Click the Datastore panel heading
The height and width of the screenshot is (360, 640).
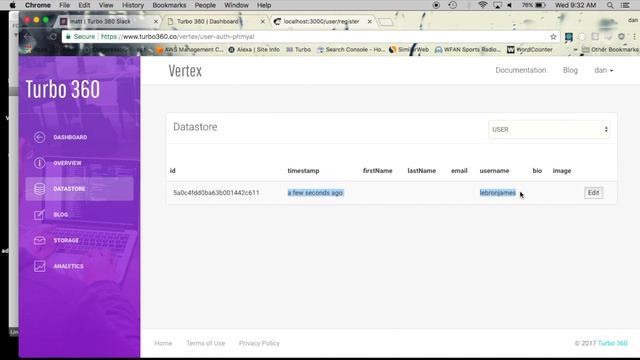click(x=195, y=127)
